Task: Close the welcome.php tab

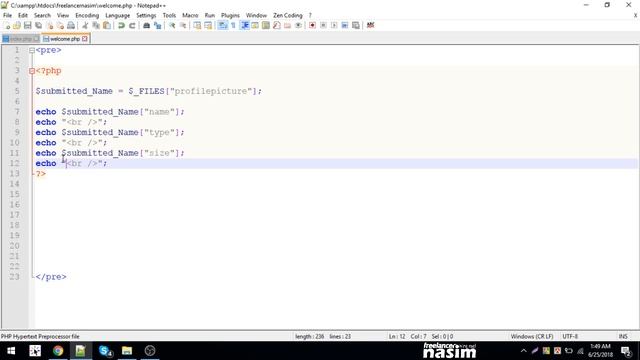Action: tap(85, 39)
